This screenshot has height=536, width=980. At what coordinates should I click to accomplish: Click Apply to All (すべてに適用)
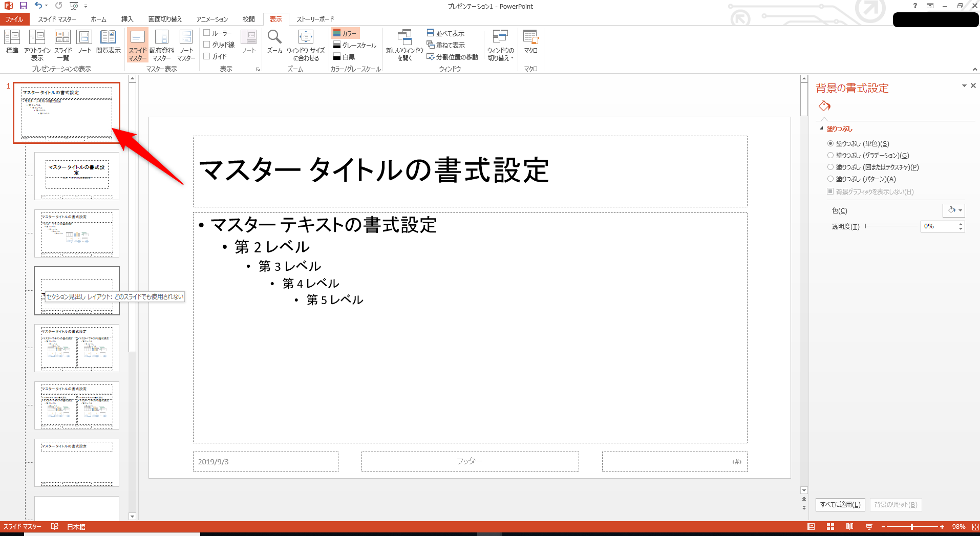(x=840, y=505)
